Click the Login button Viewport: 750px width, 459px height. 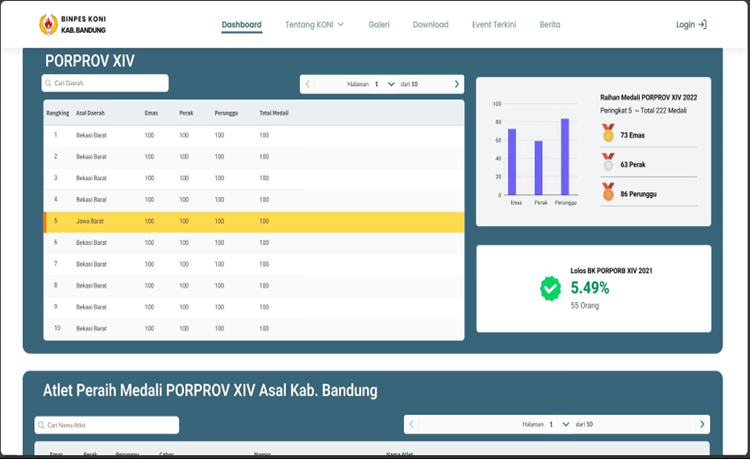pos(691,24)
